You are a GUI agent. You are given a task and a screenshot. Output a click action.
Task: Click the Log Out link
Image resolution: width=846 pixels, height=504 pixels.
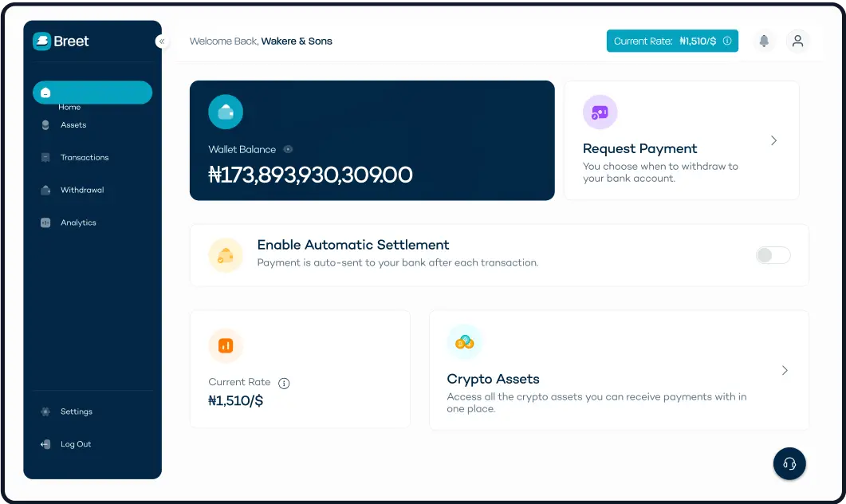(75, 444)
